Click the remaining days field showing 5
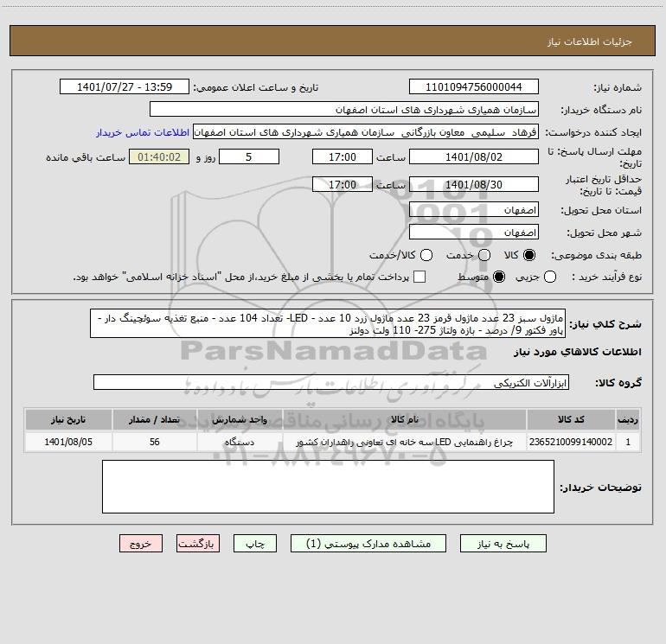 [x=249, y=156]
